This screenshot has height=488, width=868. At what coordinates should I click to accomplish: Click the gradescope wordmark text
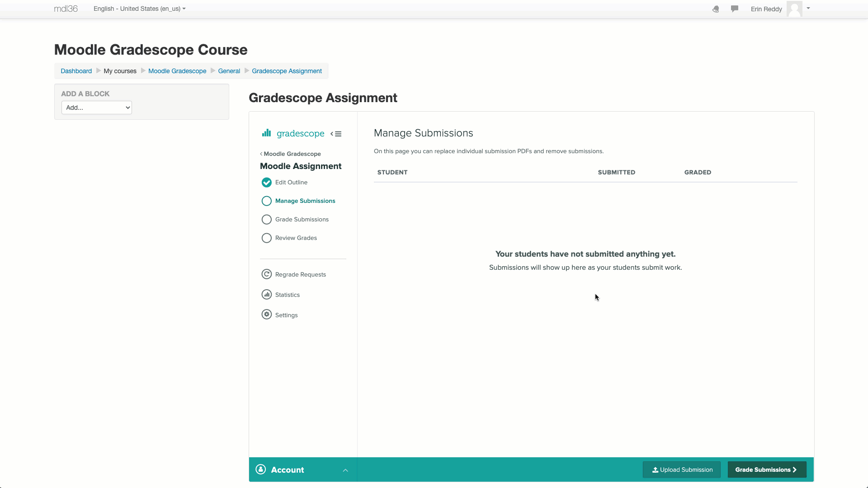(x=301, y=134)
